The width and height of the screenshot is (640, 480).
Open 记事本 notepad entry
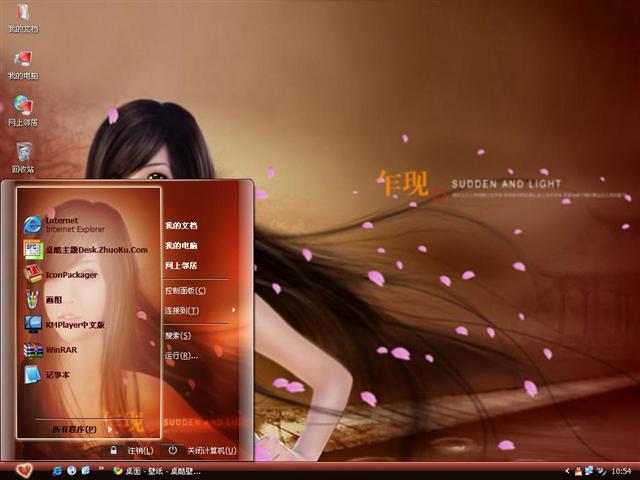tap(47, 375)
